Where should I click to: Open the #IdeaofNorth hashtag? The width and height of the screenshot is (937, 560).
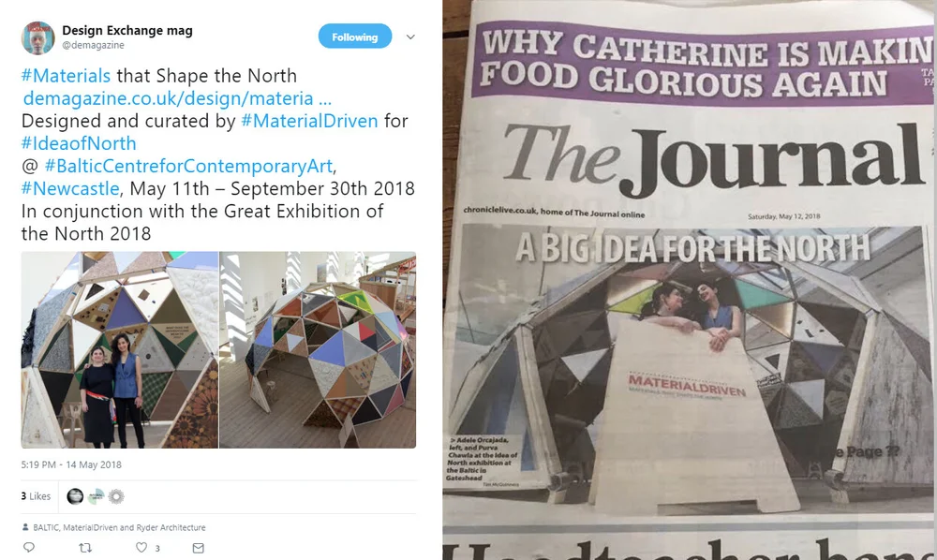pos(79,144)
